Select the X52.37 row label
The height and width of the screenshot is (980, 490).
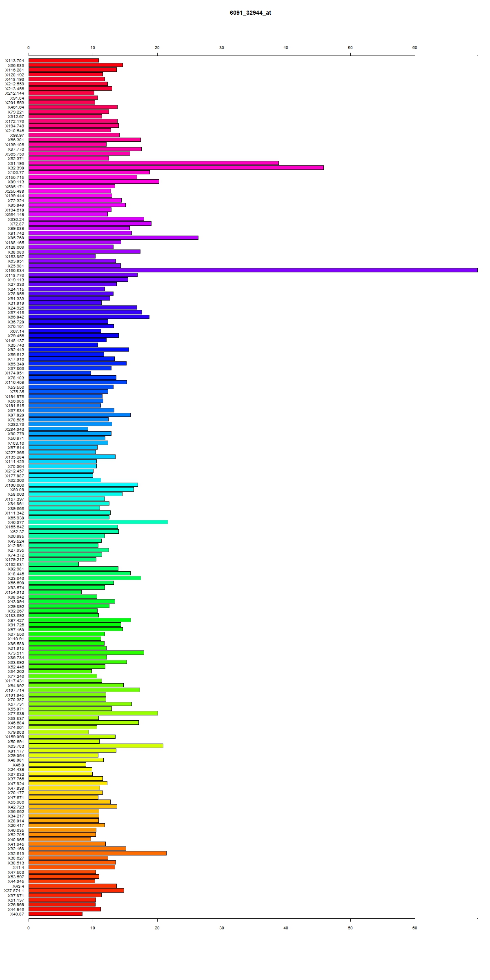click(17, 532)
